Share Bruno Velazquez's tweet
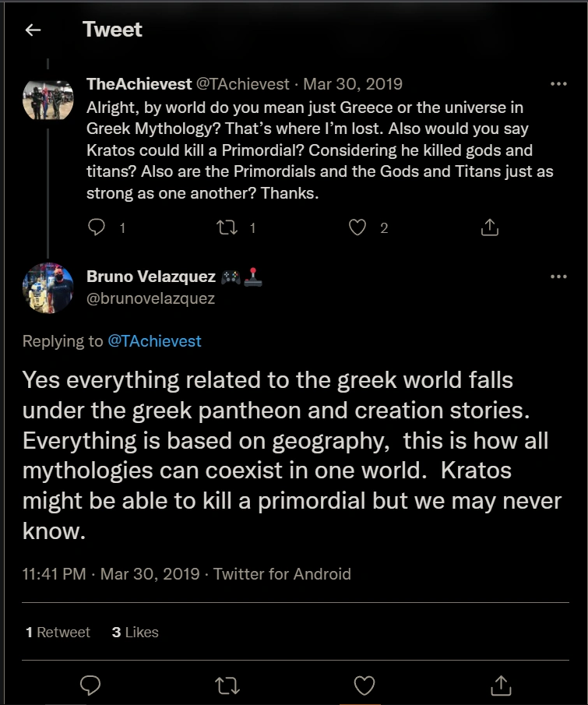588x705 pixels. pos(501,685)
